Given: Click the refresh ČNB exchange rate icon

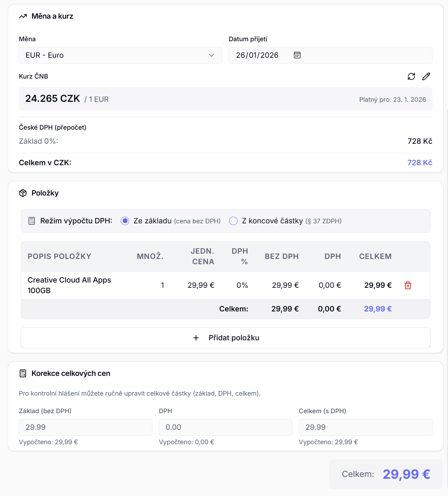Looking at the screenshot, I should coord(411,76).
